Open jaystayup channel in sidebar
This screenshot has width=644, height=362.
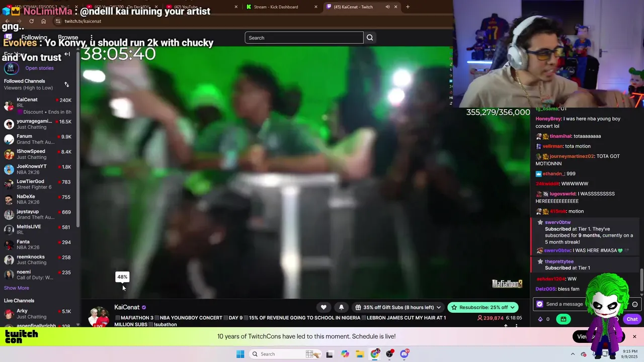(x=38, y=215)
